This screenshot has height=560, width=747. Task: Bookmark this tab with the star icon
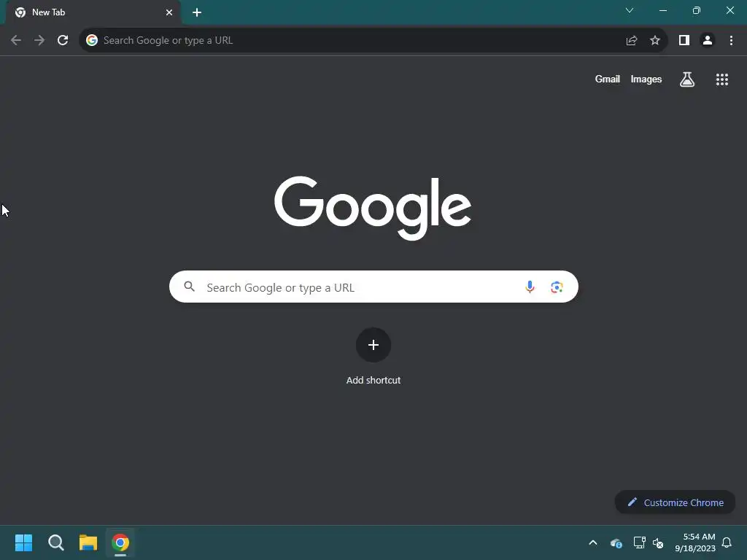[655, 41]
